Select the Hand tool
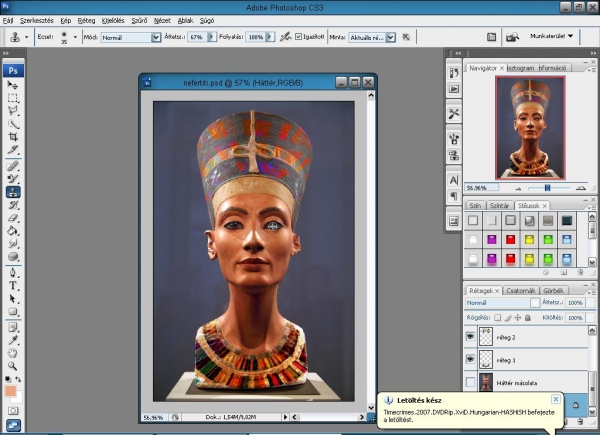The image size is (600, 435). (x=13, y=353)
